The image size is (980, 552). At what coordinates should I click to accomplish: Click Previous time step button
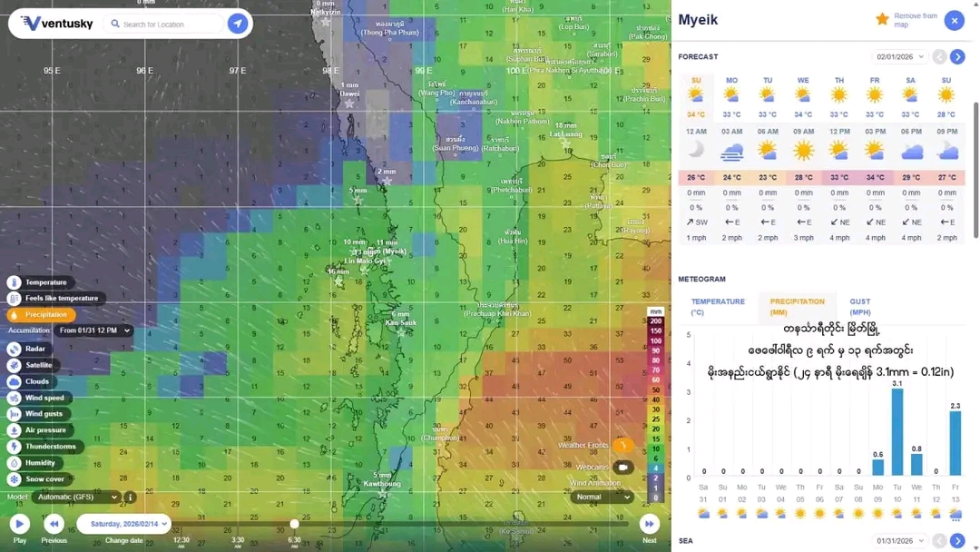(x=54, y=524)
